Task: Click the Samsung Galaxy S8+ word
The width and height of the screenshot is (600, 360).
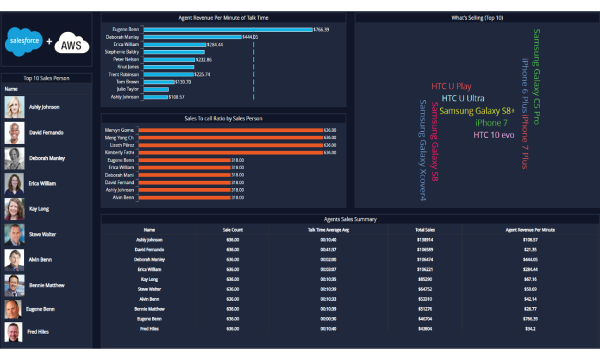Action: point(477,111)
